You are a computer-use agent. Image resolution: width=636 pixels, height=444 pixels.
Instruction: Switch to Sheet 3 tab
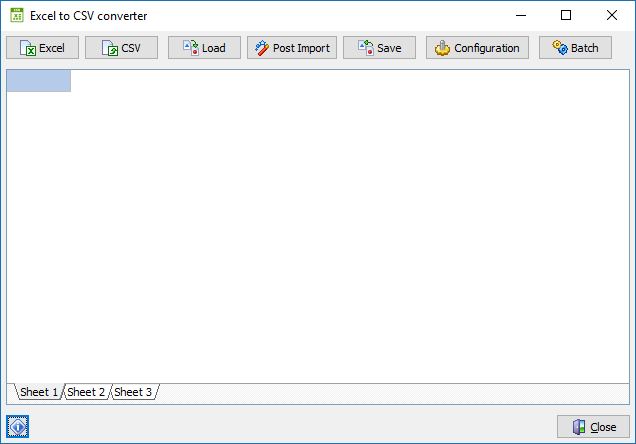point(133,392)
